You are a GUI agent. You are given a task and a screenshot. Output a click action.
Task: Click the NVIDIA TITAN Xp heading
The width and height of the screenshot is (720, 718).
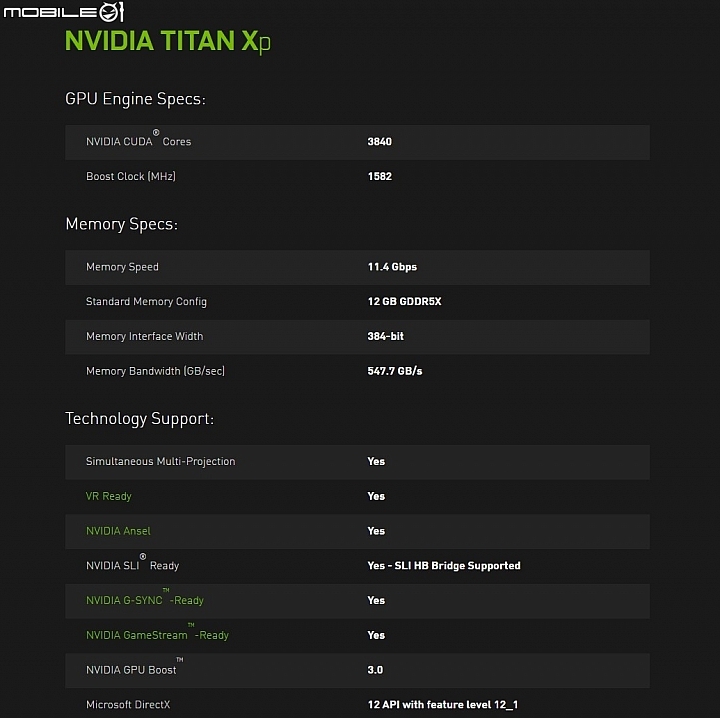tap(168, 41)
